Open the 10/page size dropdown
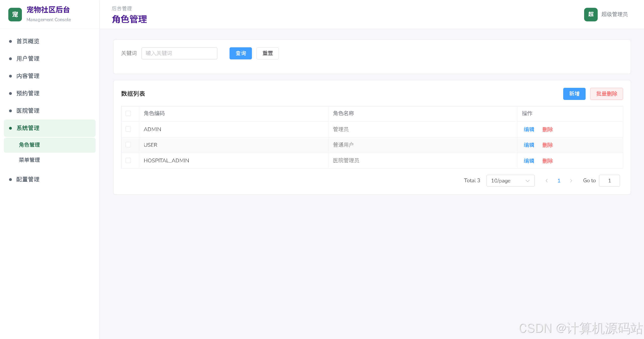 (x=510, y=181)
